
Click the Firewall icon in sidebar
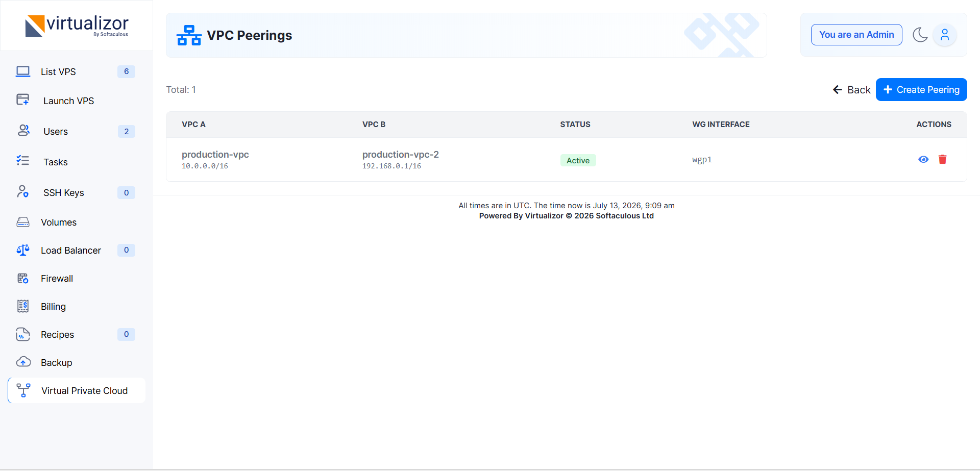point(23,278)
